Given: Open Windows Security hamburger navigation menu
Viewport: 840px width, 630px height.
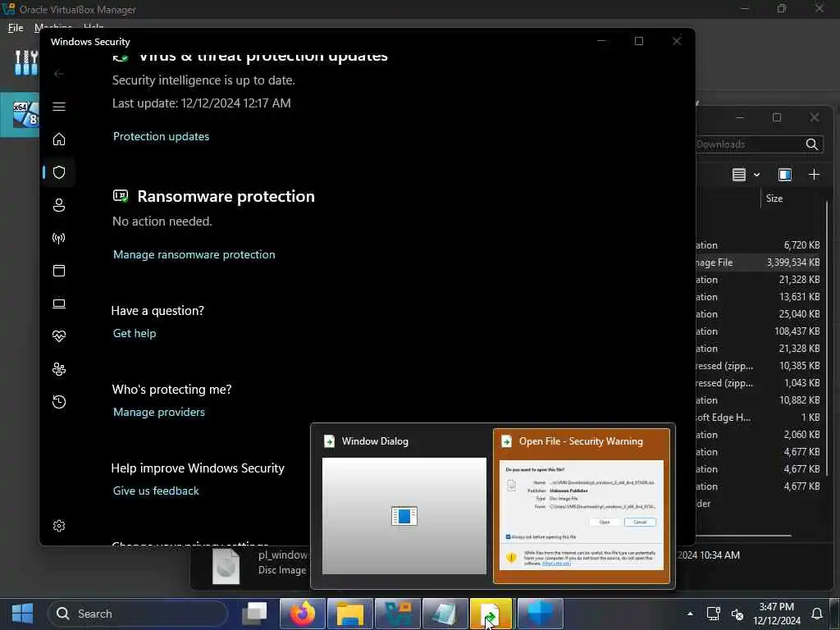Looking at the screenshot, I should [x=59, y=106].
